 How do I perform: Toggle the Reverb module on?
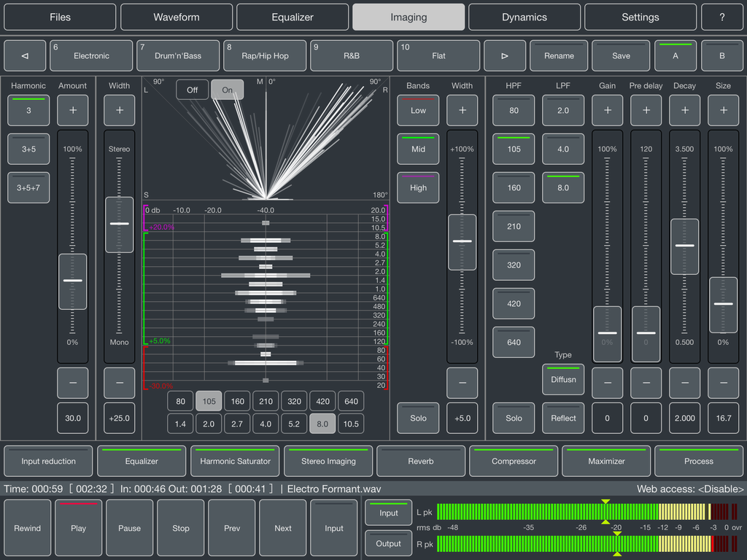421,461
